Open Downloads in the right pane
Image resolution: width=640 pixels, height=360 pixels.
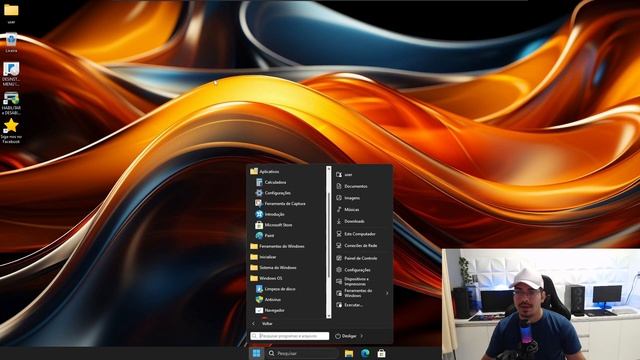click(x=350, y=221)
